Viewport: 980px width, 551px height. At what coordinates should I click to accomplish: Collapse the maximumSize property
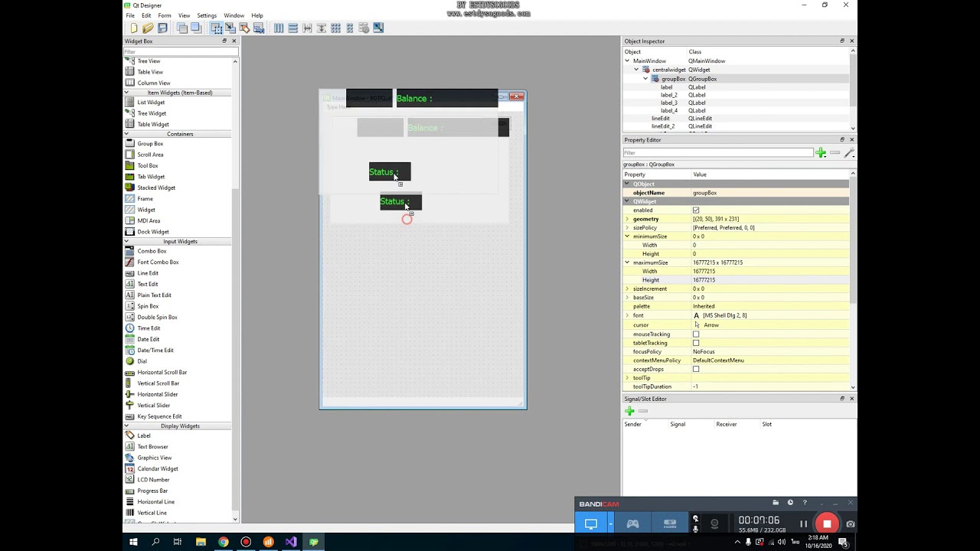627,262
